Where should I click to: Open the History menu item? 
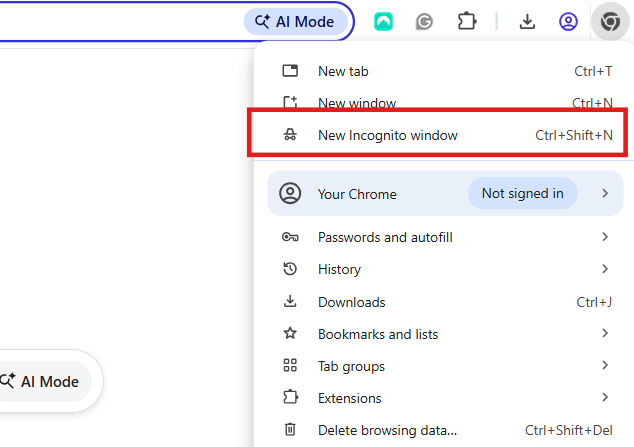click(444, 269)
